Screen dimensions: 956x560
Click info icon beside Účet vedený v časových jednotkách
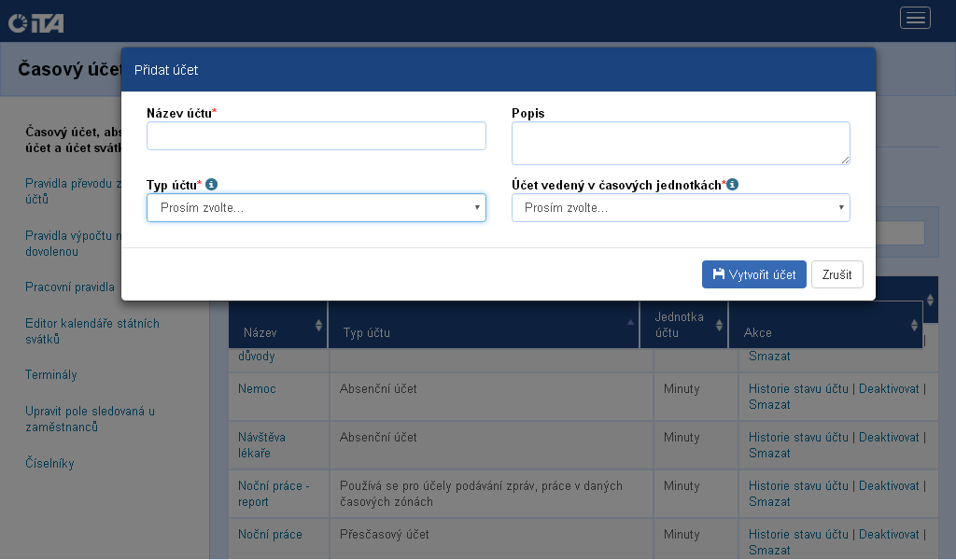pos(733,185)
